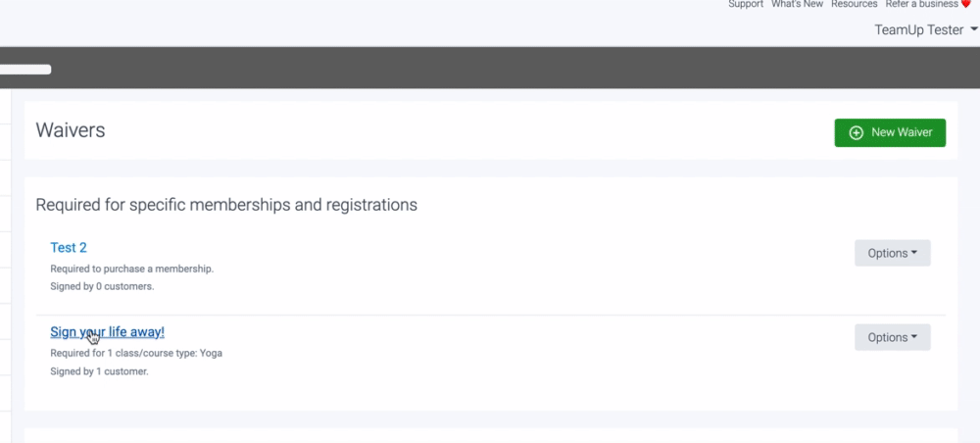This screenshot has width=980, height=443.
Task: Open the Sign your life away! waiver
Action: pos(107,332)
